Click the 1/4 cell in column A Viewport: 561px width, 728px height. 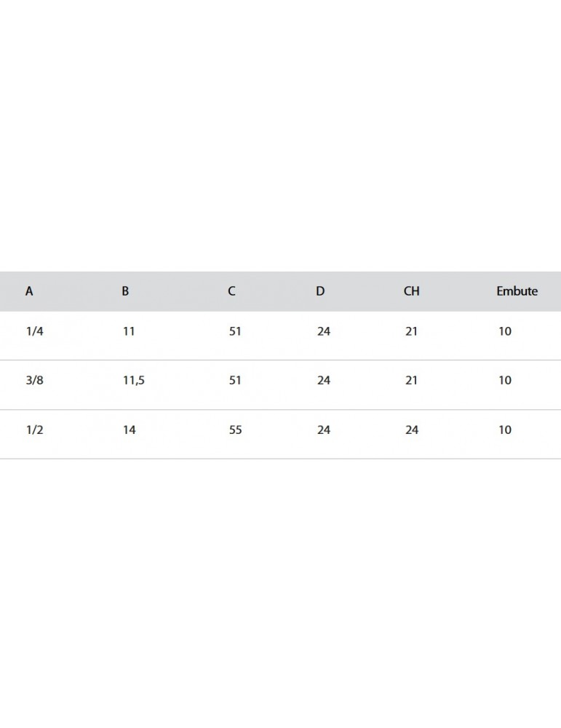pyautogui.click(x=34, y=331)
